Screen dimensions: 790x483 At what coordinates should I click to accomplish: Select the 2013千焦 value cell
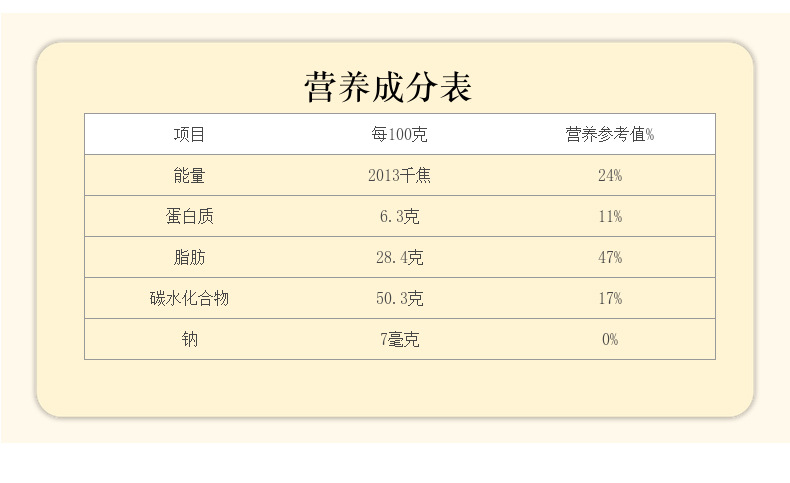399,176
